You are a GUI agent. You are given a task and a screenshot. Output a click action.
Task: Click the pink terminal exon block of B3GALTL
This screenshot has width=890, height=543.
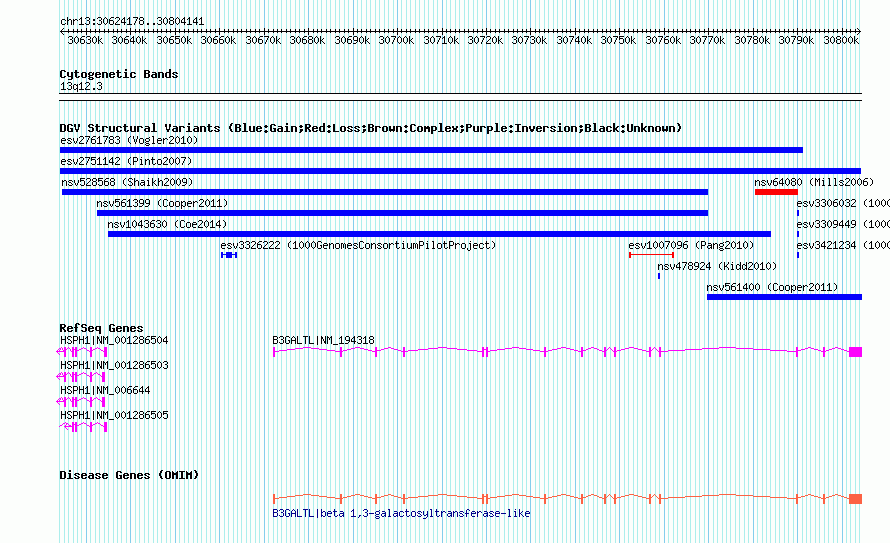(855, 352)
